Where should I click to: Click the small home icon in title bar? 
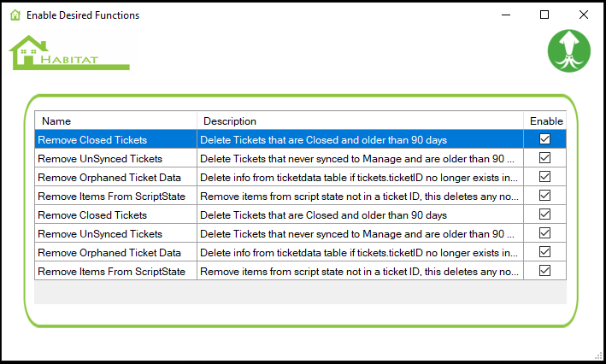point(15,15)
